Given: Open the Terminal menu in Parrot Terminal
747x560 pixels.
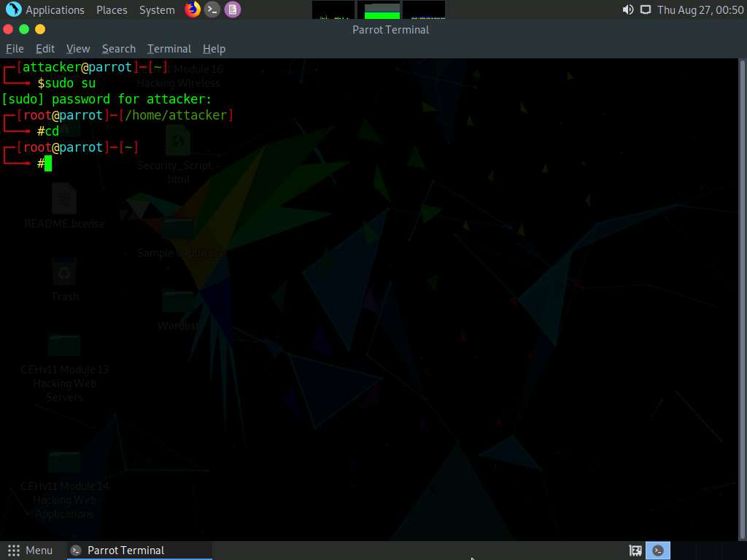Looking at the screenshot, I should point(169,48).
